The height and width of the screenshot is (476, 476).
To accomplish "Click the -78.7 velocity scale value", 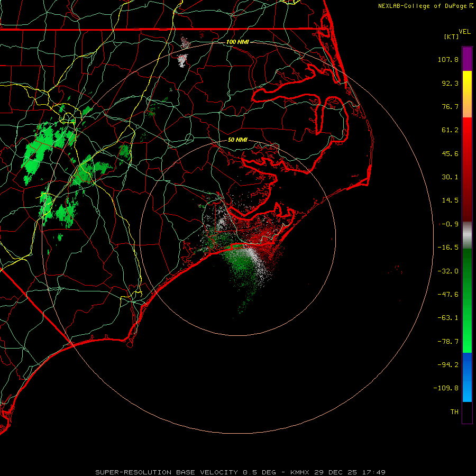I will 448,342.
